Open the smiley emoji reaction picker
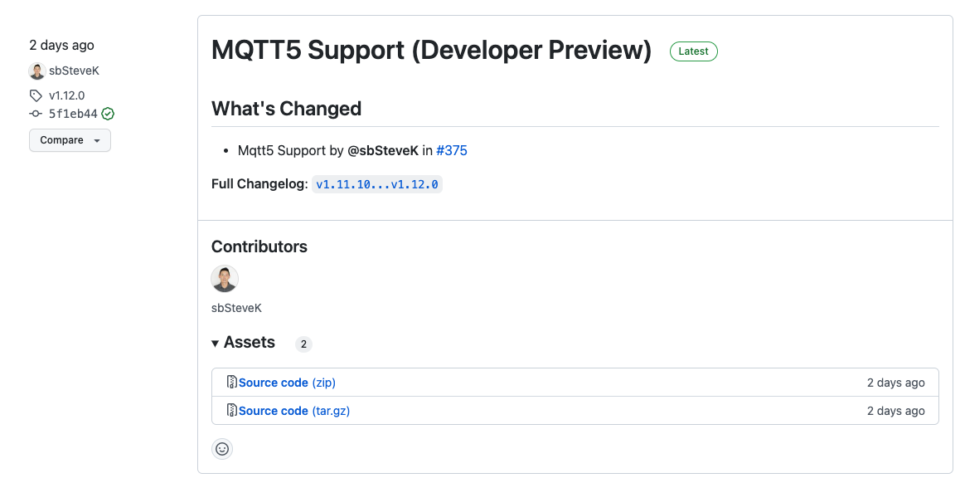Screen dimensions: 960x478 click(x=223, y=449)
